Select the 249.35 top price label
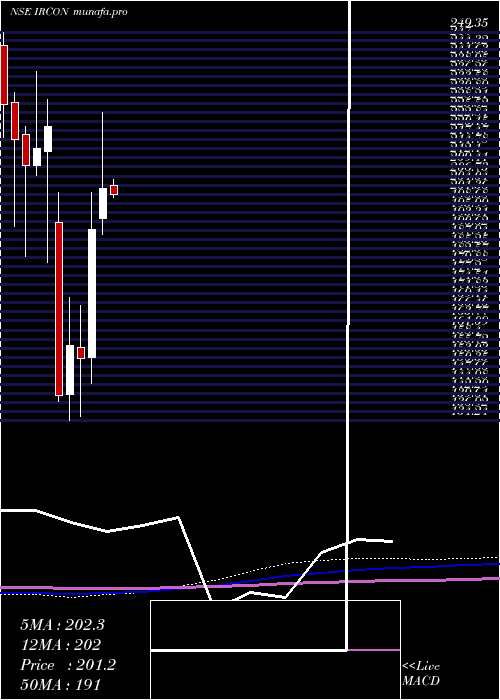500x700 pixels. click(x=468, y=24)
